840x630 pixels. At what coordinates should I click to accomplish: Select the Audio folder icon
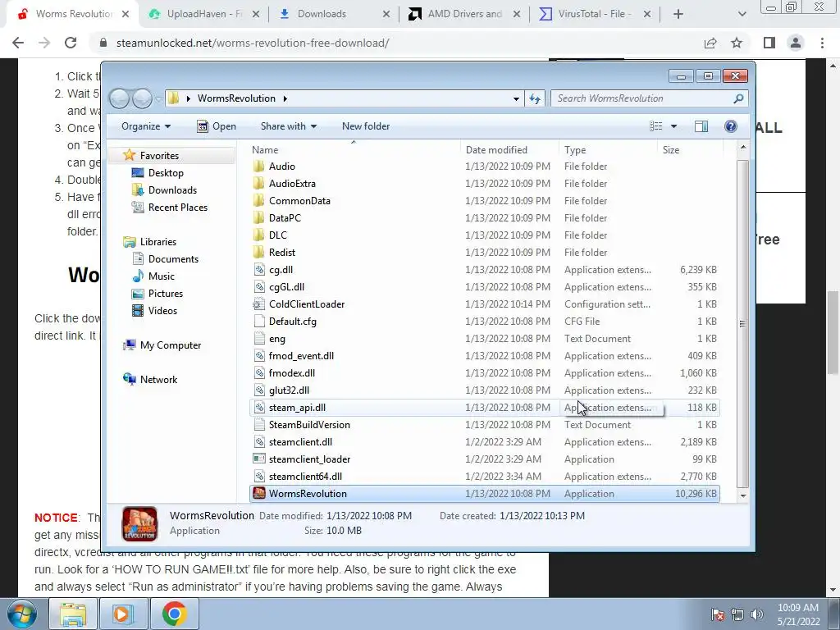tap(259, 166)
